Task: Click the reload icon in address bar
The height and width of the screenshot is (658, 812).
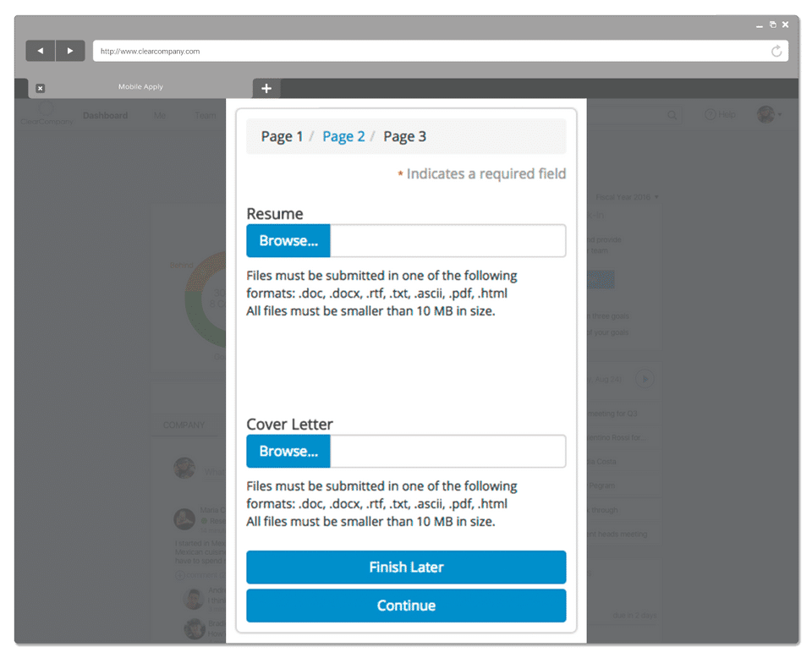Action: point(776,51)
